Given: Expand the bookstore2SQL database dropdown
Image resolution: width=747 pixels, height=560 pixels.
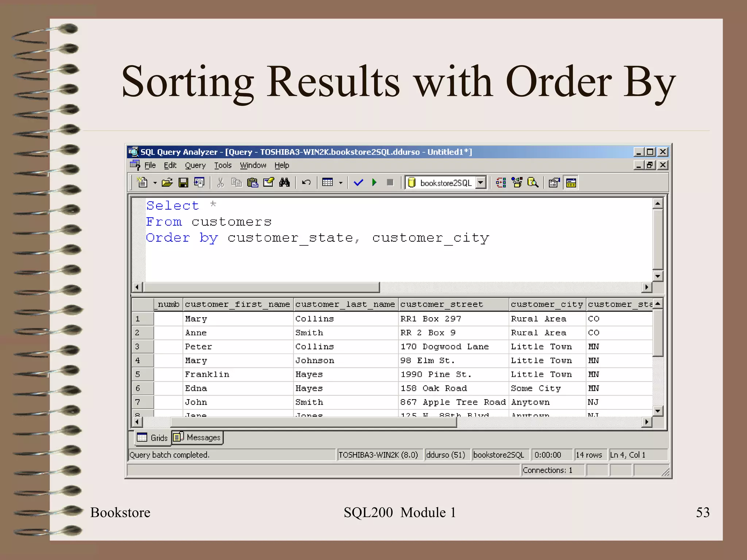Looking at the screenshot, I should 481,182.
